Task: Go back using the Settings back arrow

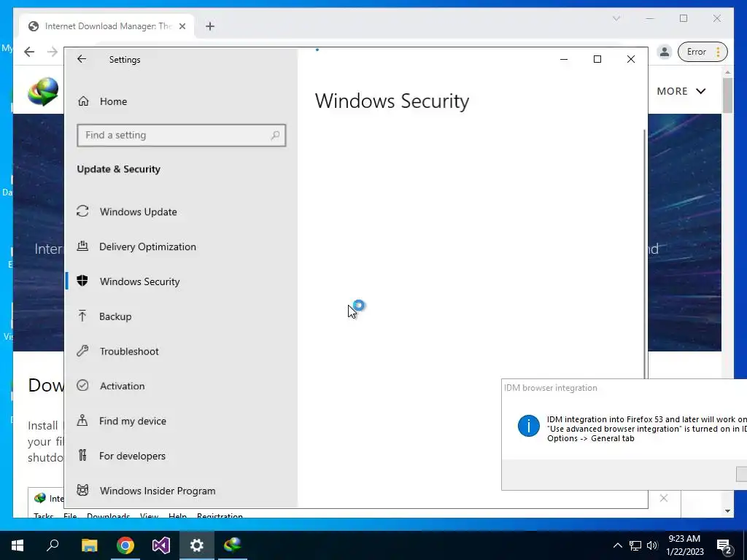Action: 82,59
